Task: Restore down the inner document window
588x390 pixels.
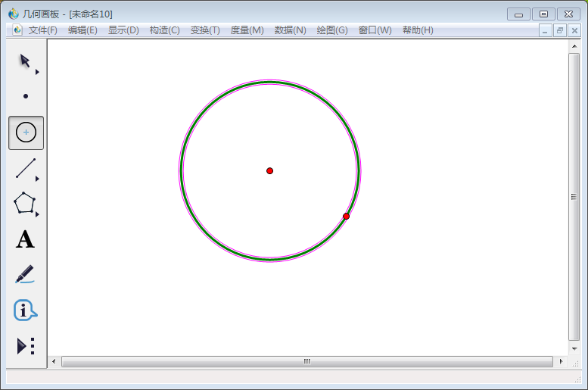Action: [x=560, y=30]
